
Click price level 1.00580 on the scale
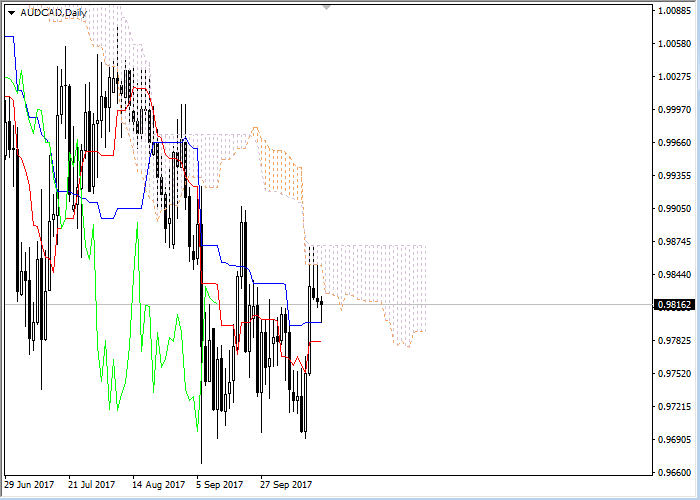(x=675, y=44)
